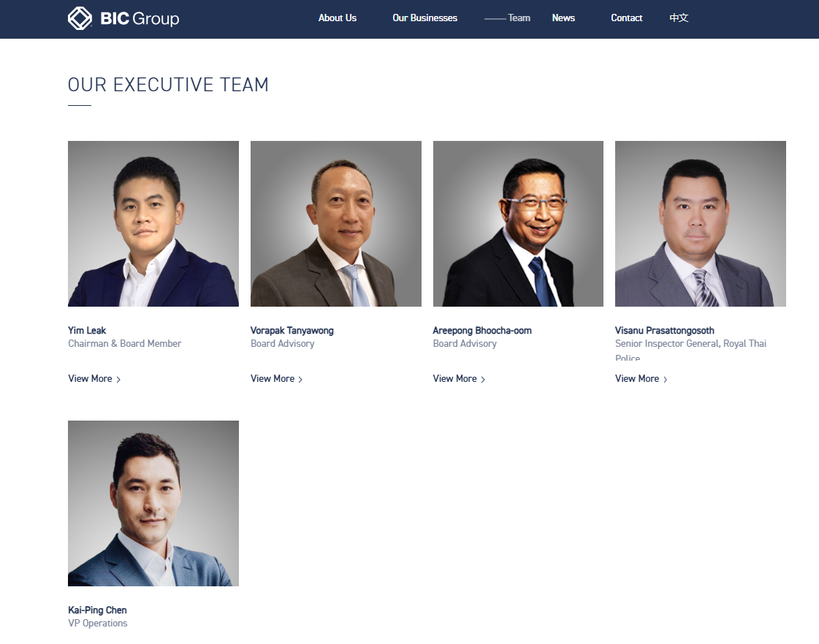Open the News page

(x=563, y=18)
